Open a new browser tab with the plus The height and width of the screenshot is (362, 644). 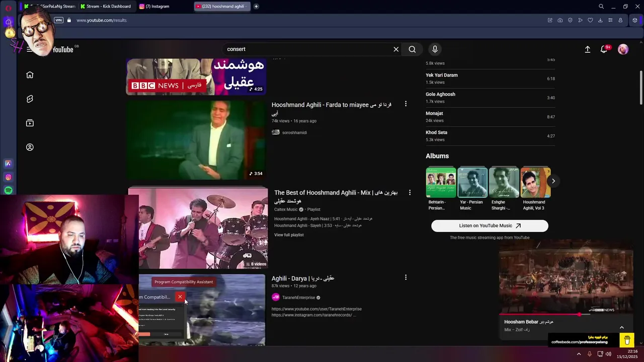tap(256, 7)
